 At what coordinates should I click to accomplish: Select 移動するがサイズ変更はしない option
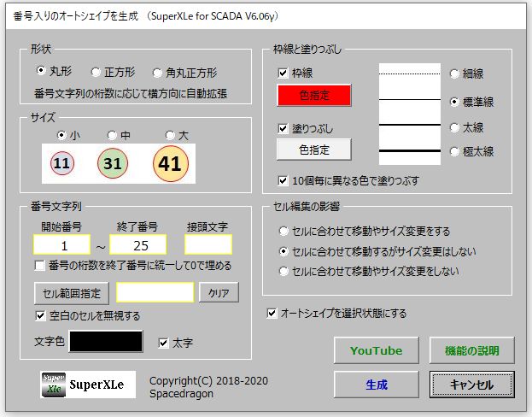[x=284, y=251]
